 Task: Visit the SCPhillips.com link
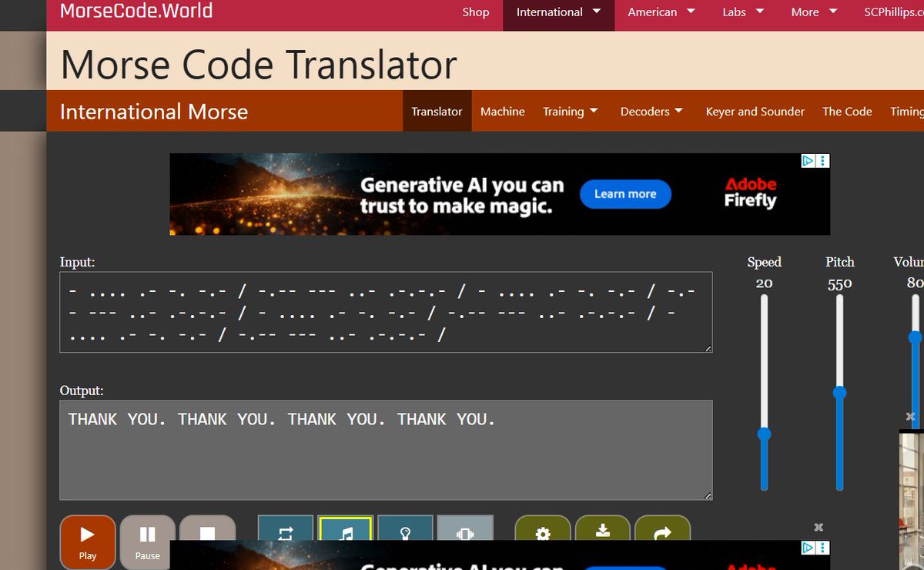pyautogui.click(x=893, y=12)
